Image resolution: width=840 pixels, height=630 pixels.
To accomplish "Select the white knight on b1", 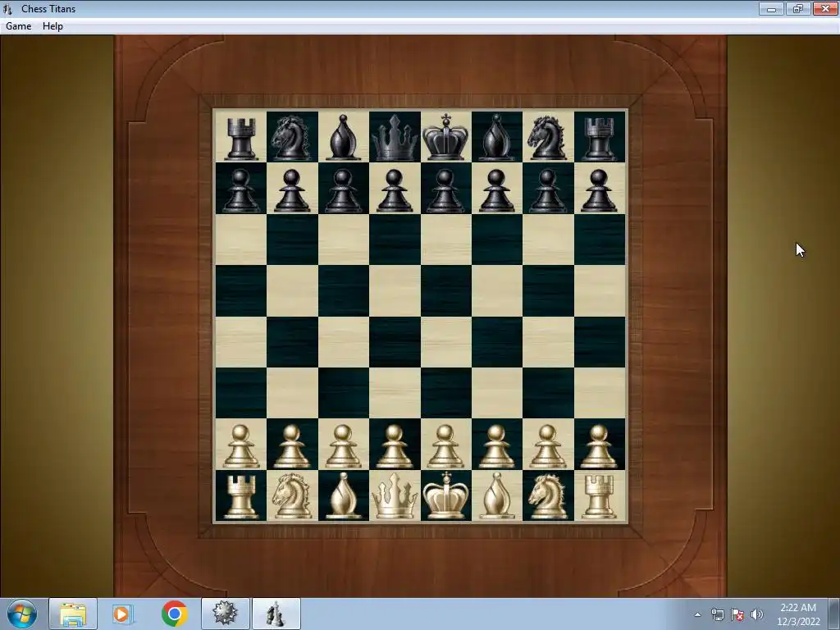I will tap(291, 496).
